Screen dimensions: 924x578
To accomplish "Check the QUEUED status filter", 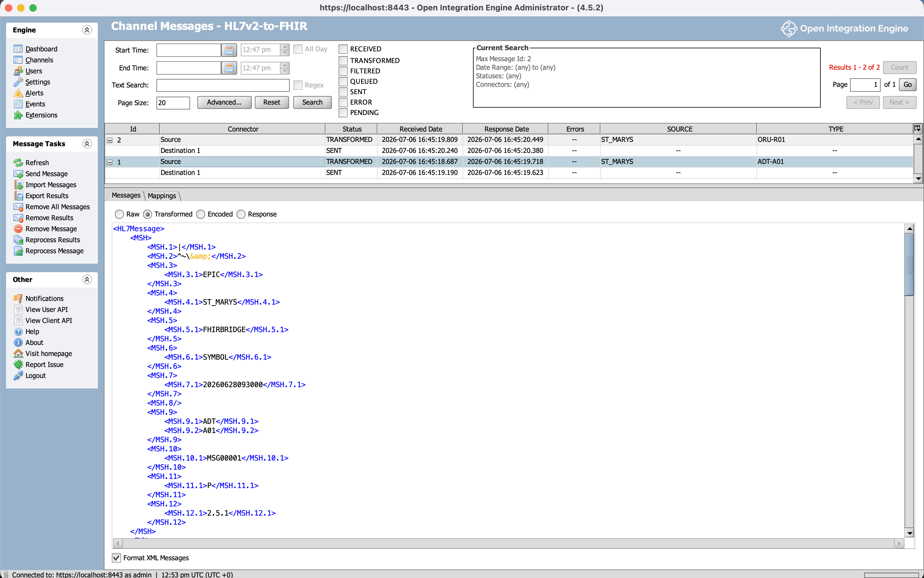I will tap(343, 81).
